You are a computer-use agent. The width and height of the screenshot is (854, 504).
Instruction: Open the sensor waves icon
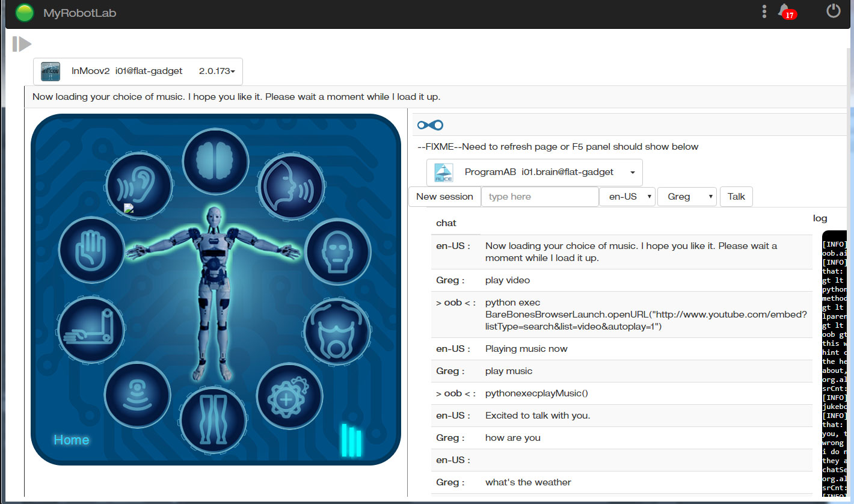[x=138, y=395]
